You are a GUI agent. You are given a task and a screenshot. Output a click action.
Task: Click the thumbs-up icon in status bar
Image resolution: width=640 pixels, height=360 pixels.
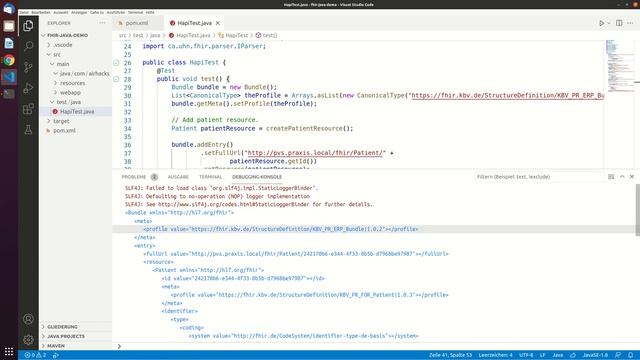click(x=573, y=355)
